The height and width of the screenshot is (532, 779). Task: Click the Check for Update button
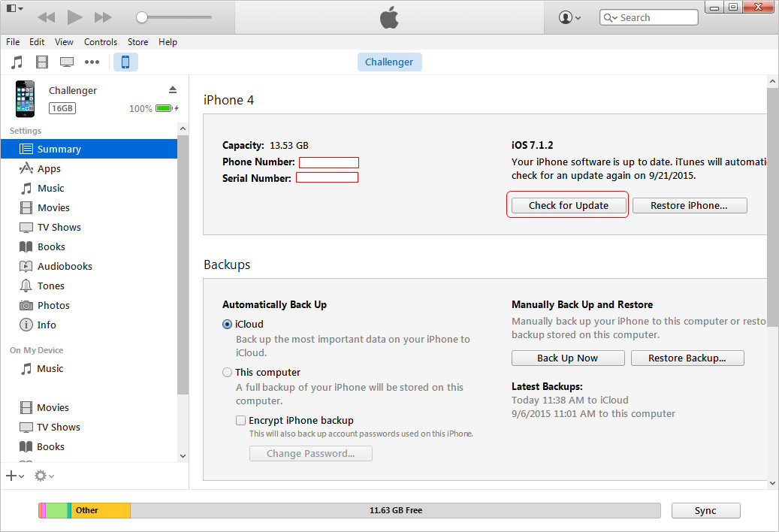[568, 205]
